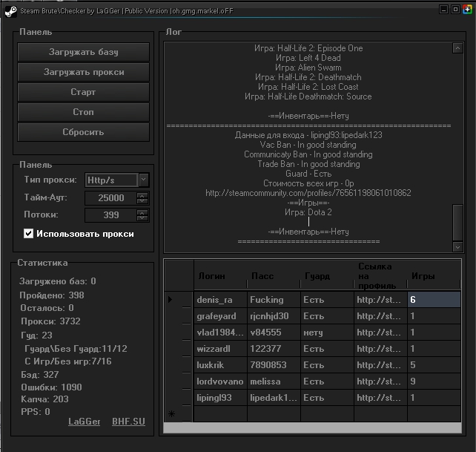Click the log line Игра: Left 4 Dead
The height and width of the screenshot is (452, 476).
(308, 58)
